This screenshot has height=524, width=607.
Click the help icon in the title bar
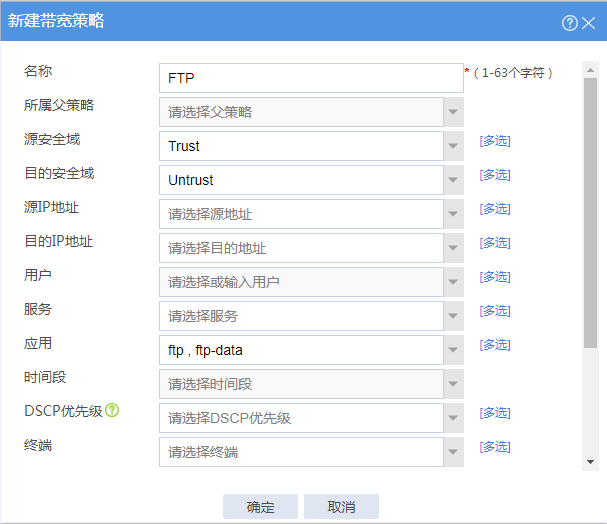570,22
